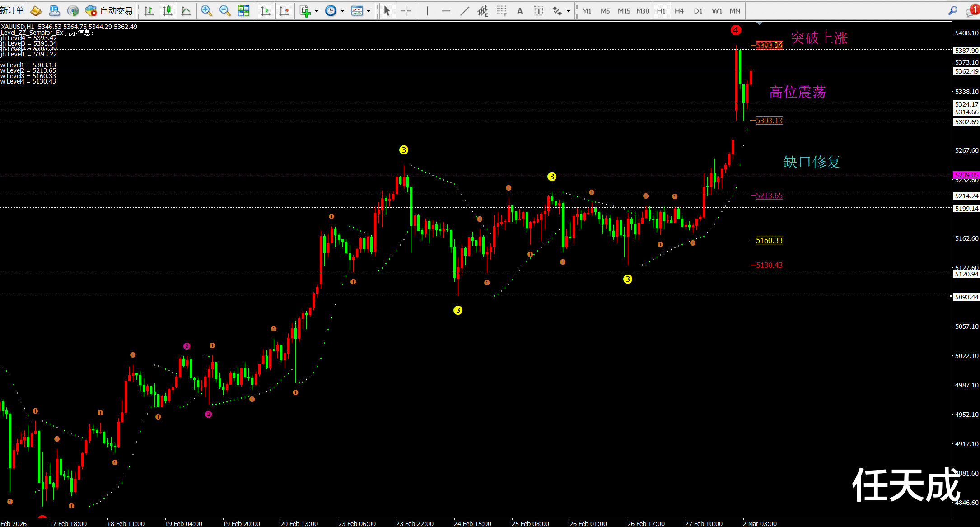Switch to bar chart display
The image size is (980, 527).
pyautogui.click(x=149, y=11)
